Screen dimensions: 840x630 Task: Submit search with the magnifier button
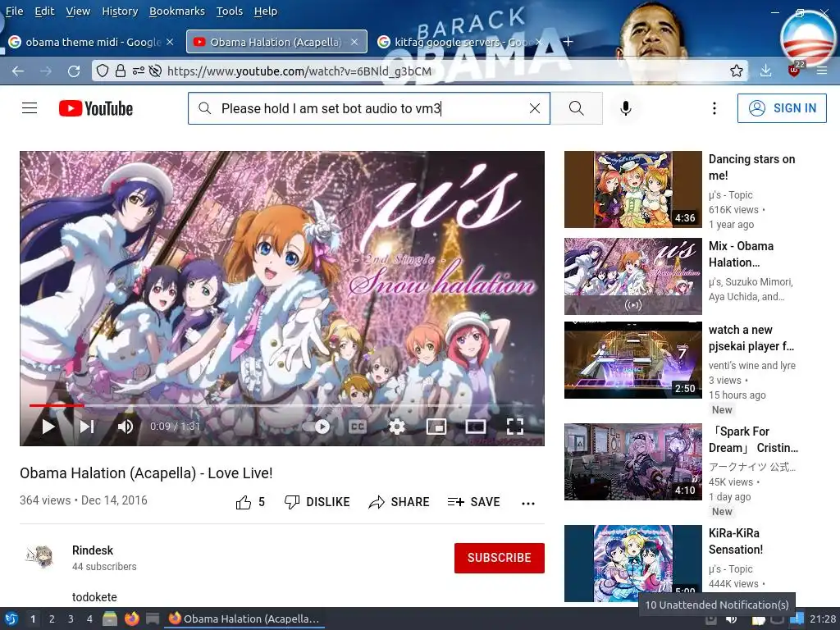(x=577, y=108)
